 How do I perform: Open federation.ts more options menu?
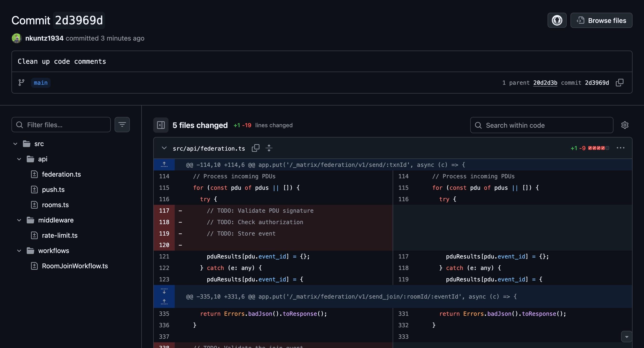coord(621,148)
